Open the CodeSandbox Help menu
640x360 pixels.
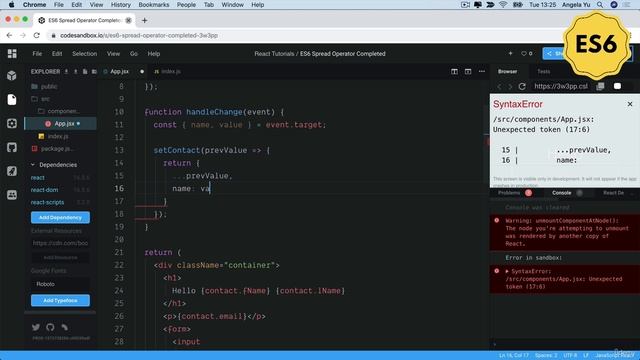154,53
